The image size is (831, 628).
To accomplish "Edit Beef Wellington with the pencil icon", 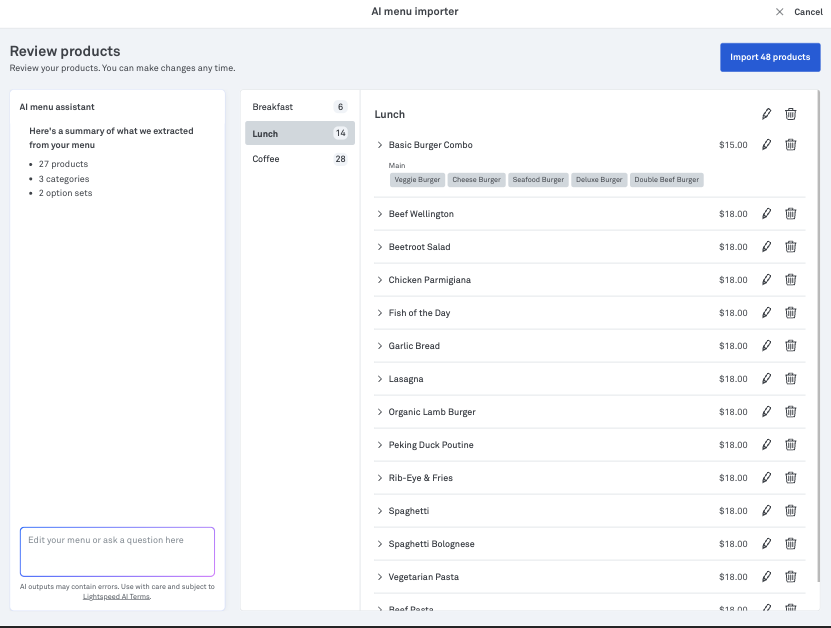I will [766, 214].
